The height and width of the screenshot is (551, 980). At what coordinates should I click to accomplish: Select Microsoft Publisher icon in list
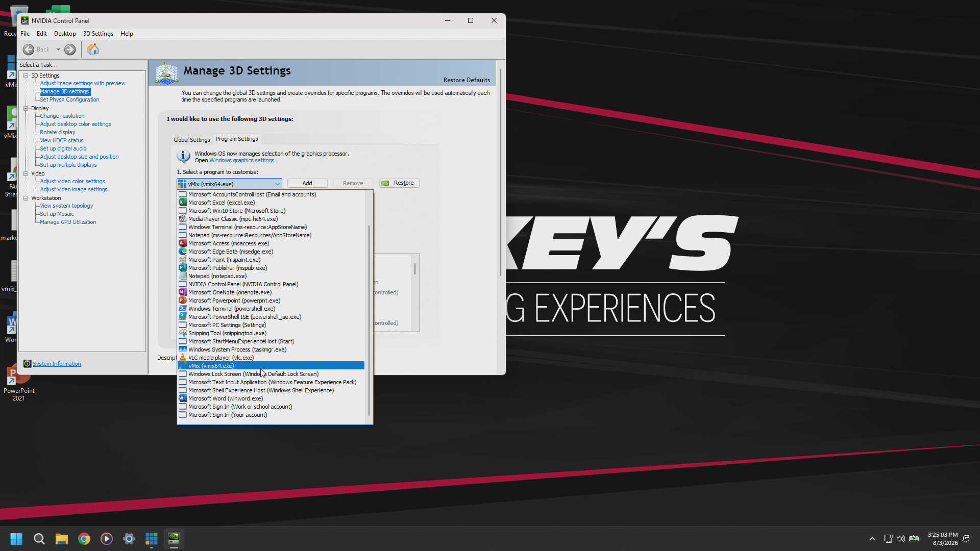tap(182, 268)
